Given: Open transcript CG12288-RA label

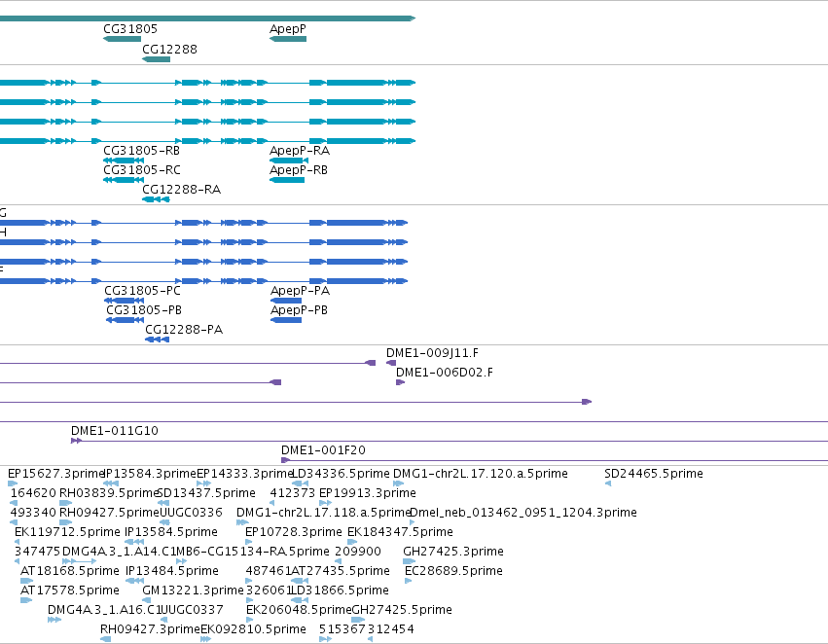Looking at the screenshot, I should 182,190.
